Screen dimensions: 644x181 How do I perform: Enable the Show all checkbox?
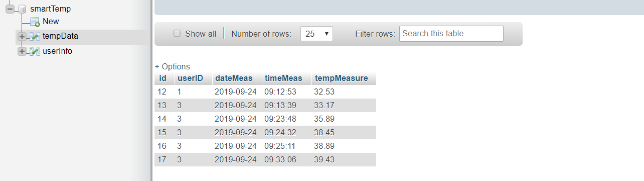pyautogui.click(x=177, y=34)
